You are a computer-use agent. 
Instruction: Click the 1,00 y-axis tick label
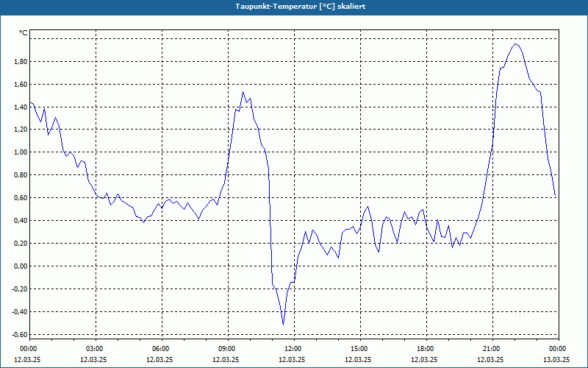coord(21,152)
